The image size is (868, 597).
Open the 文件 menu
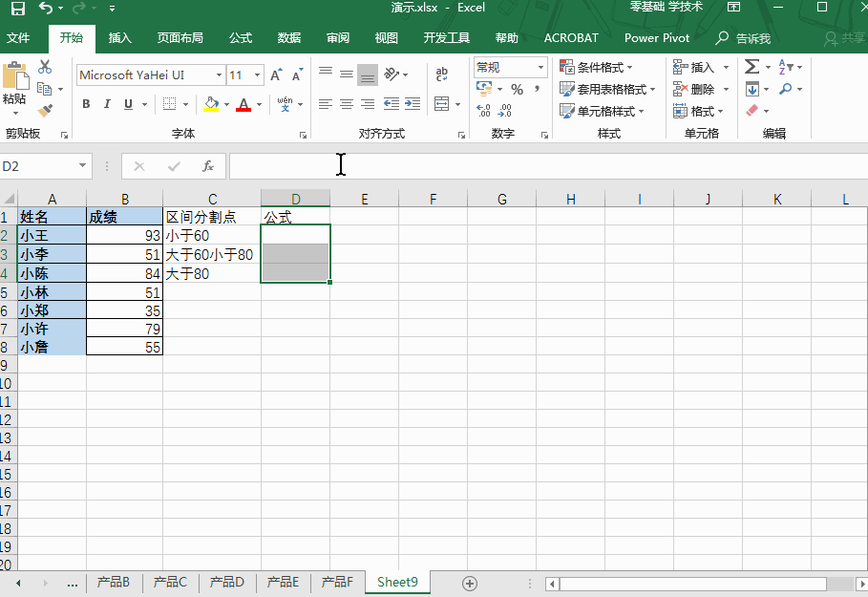pyautogui.click(x=18, y=37)
